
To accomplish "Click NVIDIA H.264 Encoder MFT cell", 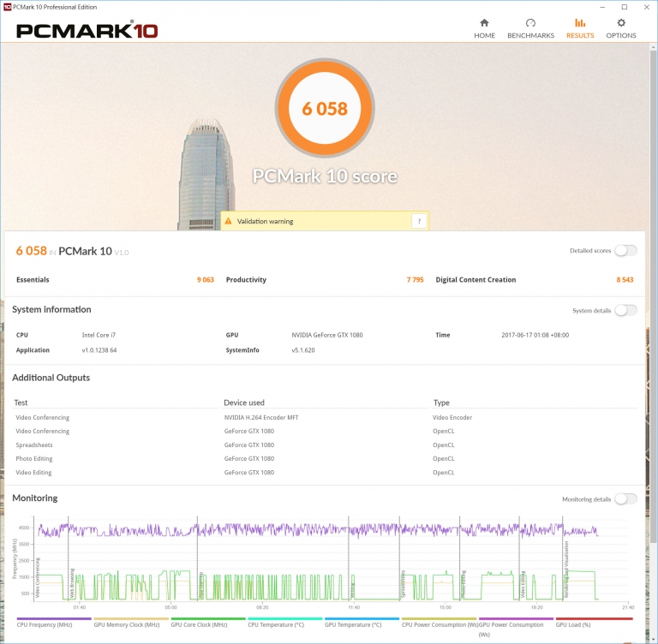I will [x=261, y=417].
